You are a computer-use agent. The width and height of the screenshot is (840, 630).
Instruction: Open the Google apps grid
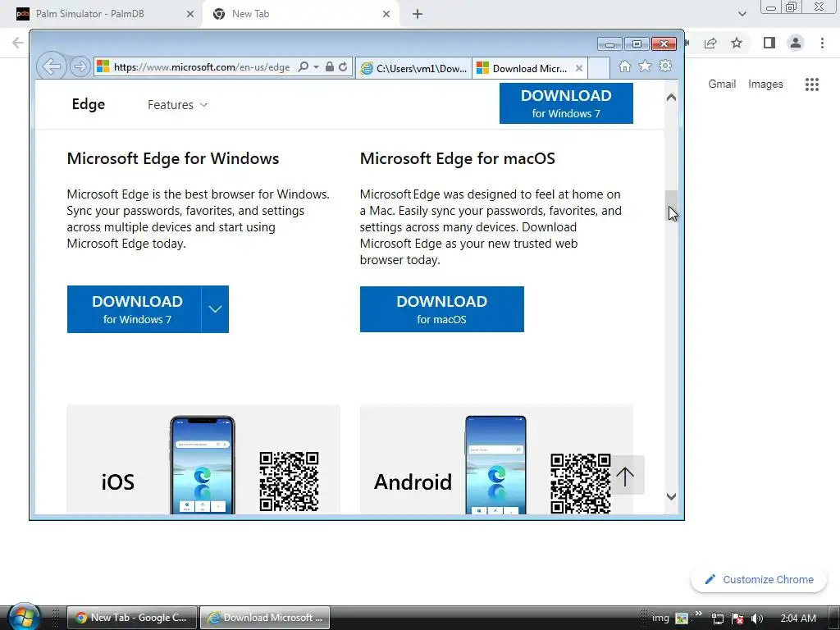(x=812, y=84)
